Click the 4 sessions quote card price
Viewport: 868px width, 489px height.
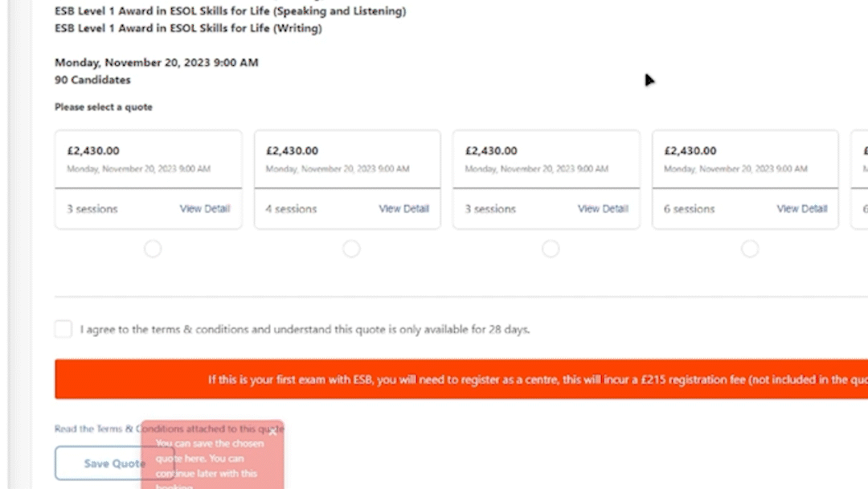[293, 150]
